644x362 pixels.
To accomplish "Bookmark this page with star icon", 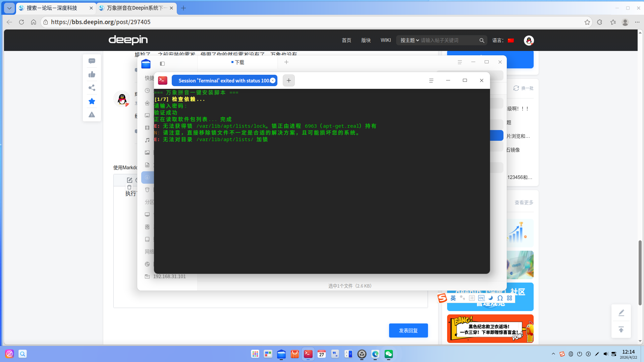I will 587,22.
